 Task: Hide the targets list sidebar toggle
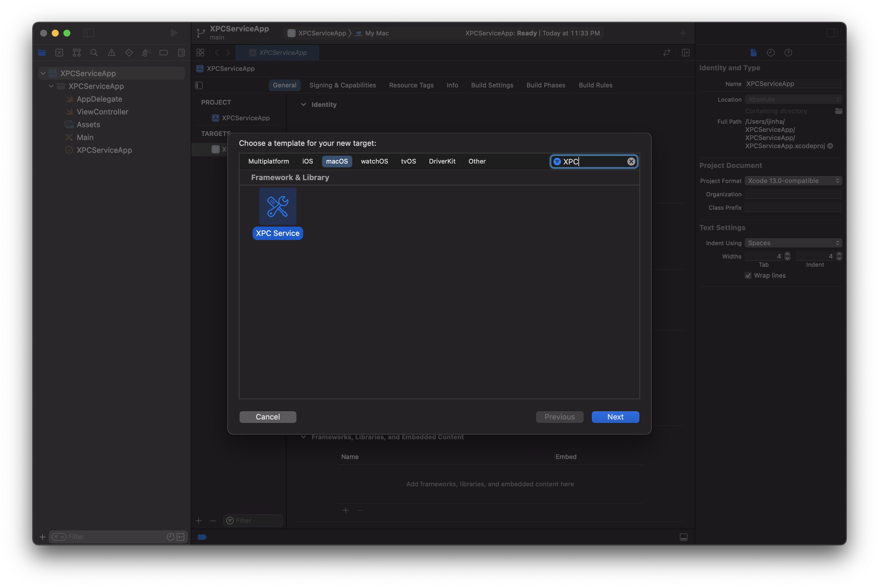pyautogui.click(x=199, y=85)
